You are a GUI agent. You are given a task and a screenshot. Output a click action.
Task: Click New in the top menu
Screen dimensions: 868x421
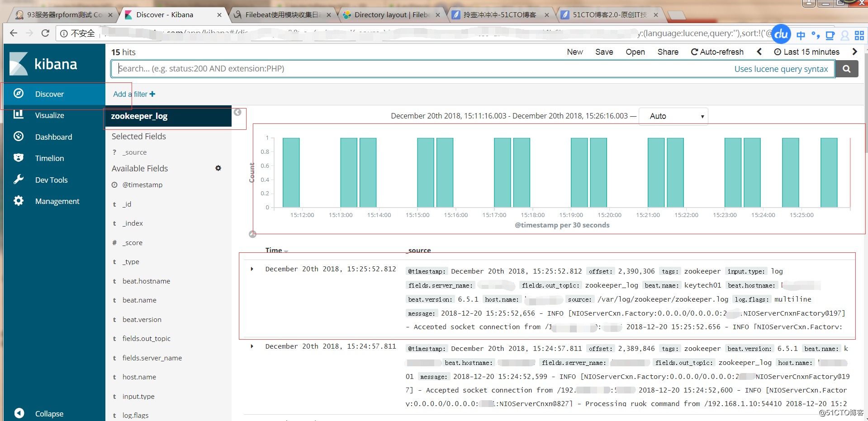[575, 52]
